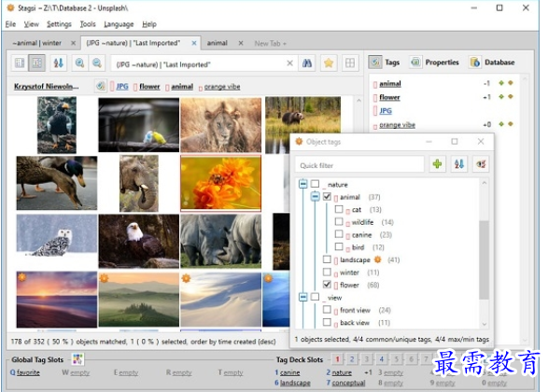Open the Database panel icon

point(475,63)
